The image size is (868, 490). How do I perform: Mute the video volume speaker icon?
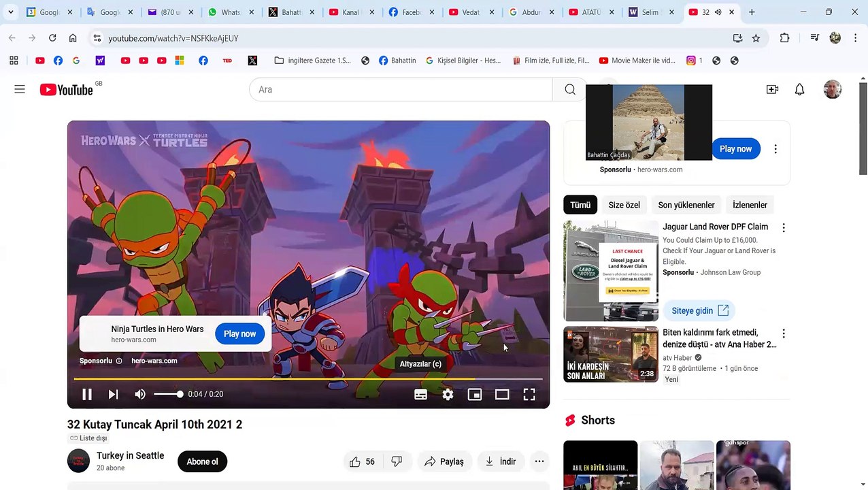pos(140,394)
